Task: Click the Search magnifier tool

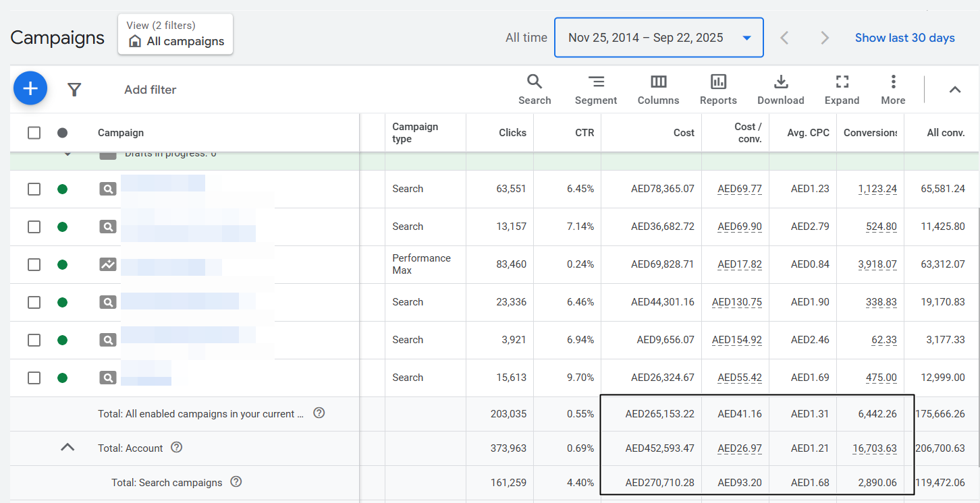Action: click(535, 90)
